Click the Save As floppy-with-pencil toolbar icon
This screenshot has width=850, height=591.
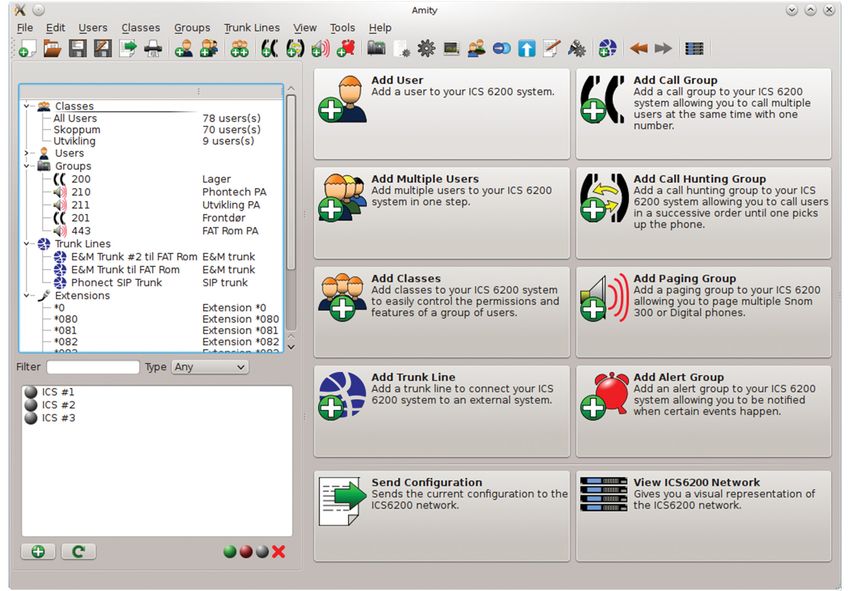tap(102, 49)
